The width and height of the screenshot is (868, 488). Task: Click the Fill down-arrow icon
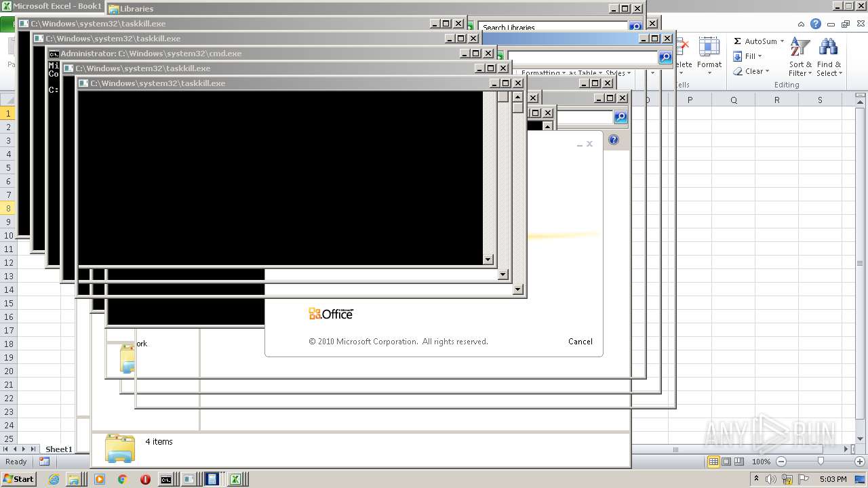point(737,56)
